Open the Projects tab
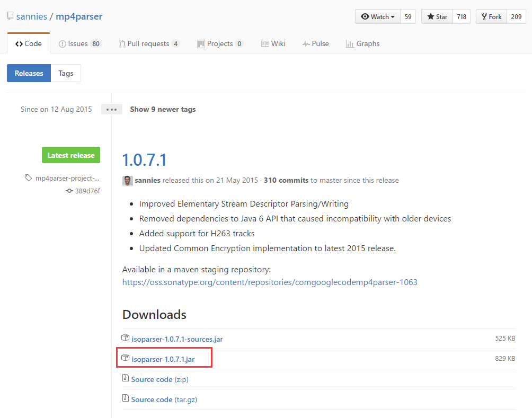 220,44
